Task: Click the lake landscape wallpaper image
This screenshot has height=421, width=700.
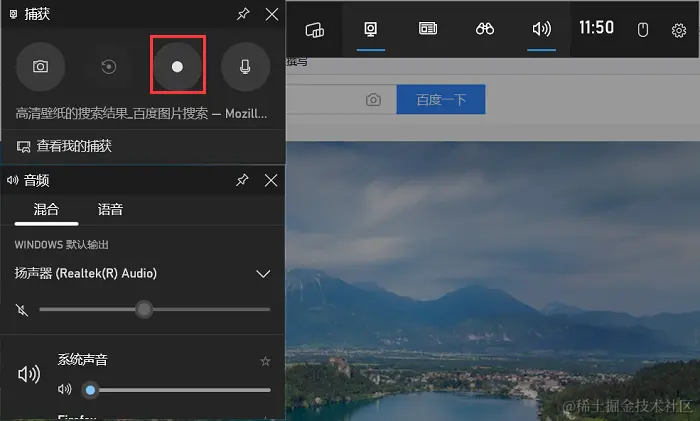Action: coord(493,281)
